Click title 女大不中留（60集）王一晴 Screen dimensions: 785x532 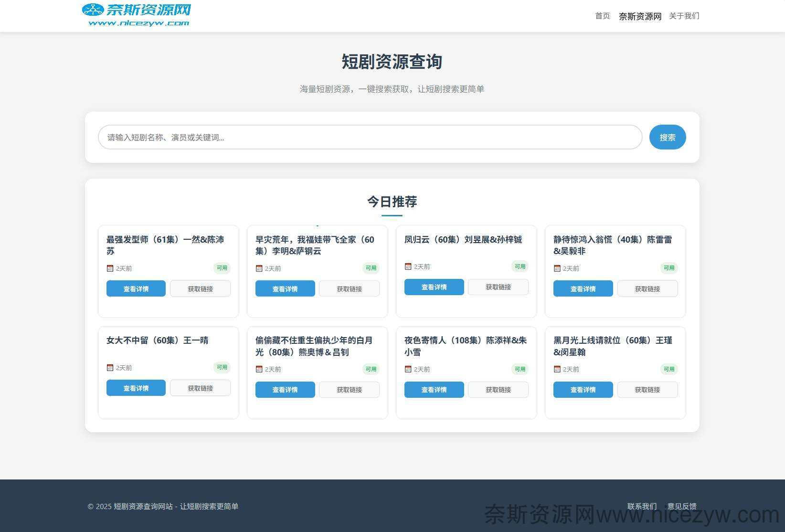tap(158, 340)
